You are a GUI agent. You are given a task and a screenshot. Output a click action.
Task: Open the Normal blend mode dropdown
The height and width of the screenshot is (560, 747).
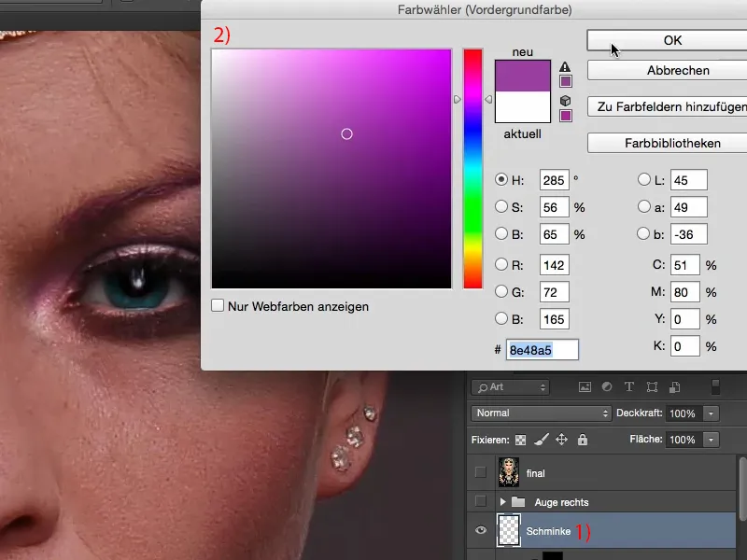click(540, 413)
